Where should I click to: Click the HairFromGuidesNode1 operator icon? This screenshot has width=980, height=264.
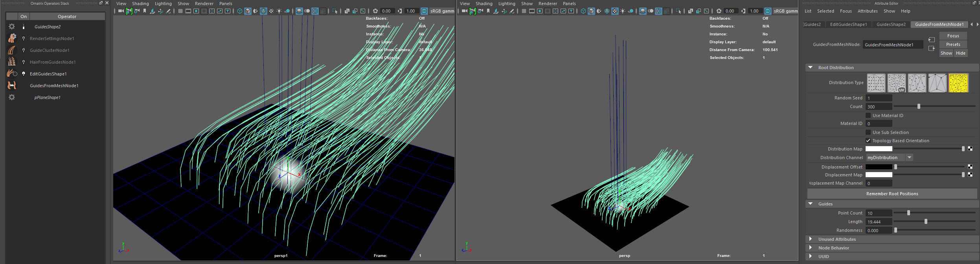click(12, 62)
